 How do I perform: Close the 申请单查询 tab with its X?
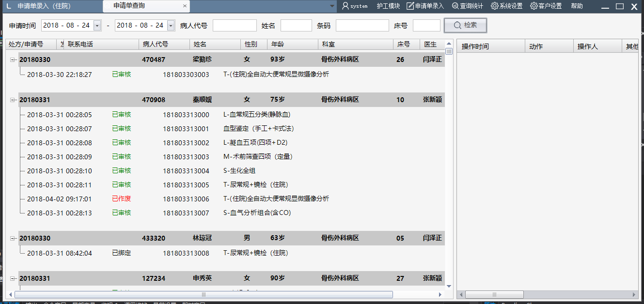(x=185, y=6)
